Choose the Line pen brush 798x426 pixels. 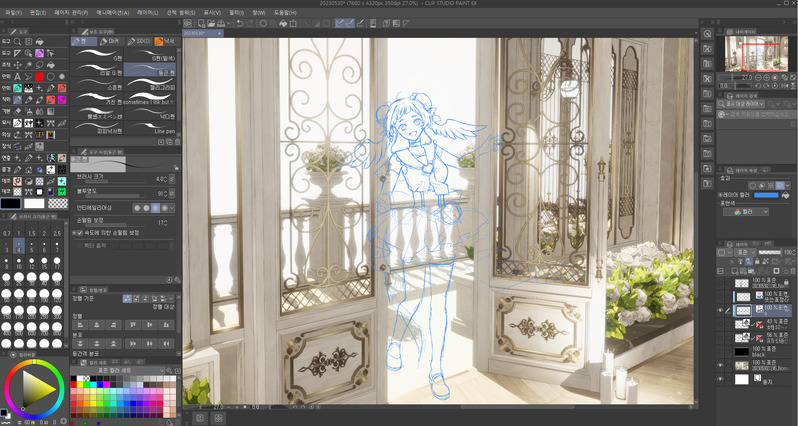tap(150, 127)
